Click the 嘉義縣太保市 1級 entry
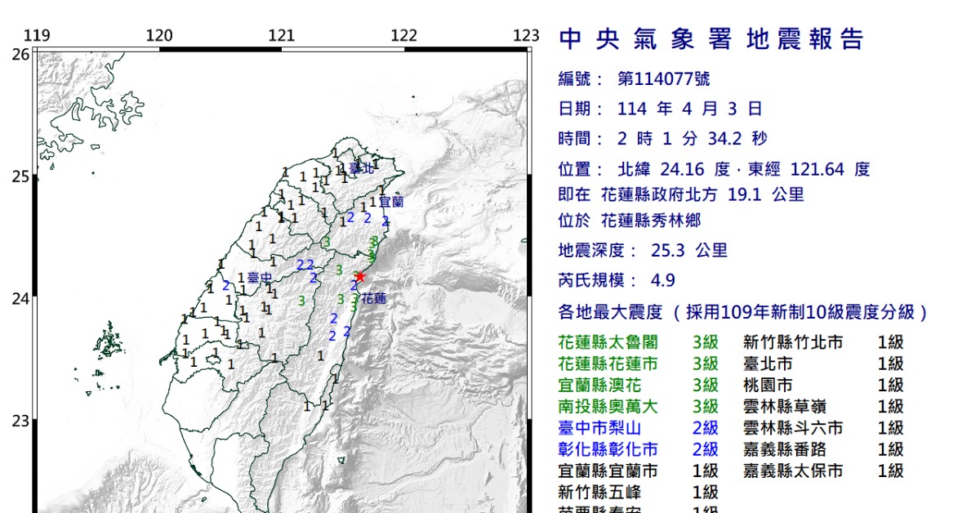980x513 pixels. click(822, 471)
